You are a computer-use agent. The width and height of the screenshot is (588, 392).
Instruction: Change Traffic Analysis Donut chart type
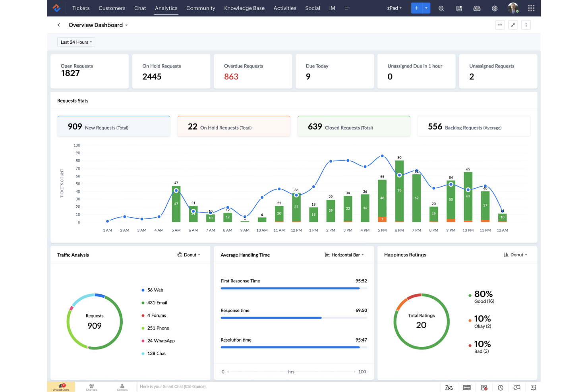(x=189, y=255)
